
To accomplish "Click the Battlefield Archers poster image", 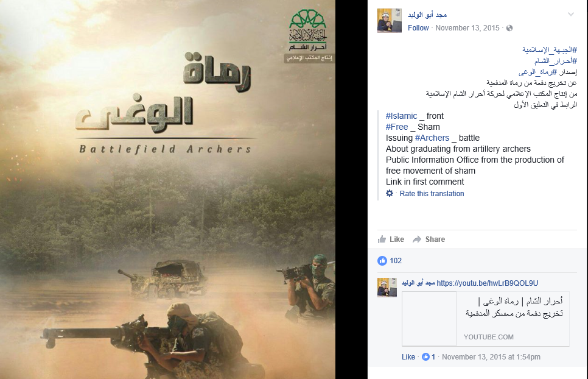I will tap(167, 189).
